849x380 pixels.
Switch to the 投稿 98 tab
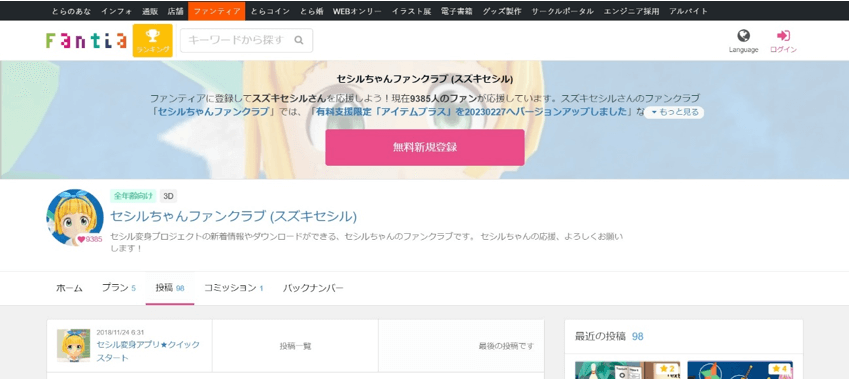click(170, 288)
